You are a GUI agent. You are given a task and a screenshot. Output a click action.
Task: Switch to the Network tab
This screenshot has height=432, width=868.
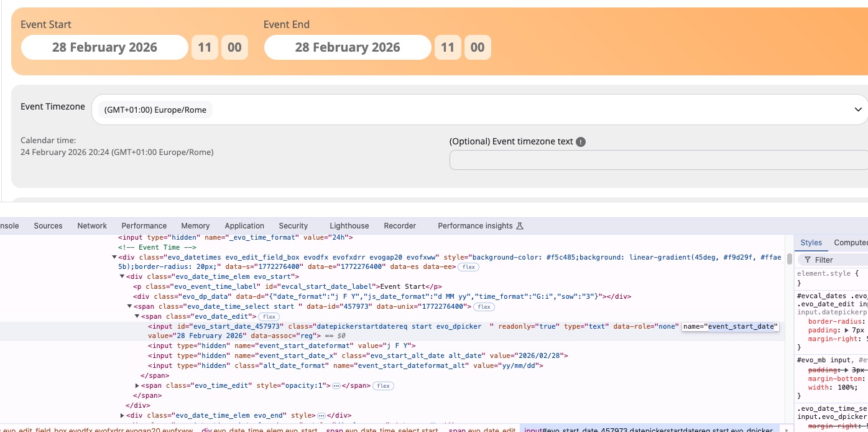92,226
